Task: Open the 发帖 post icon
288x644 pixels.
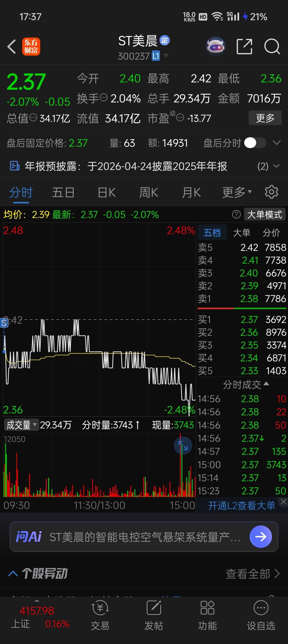Action: point(154,615)
